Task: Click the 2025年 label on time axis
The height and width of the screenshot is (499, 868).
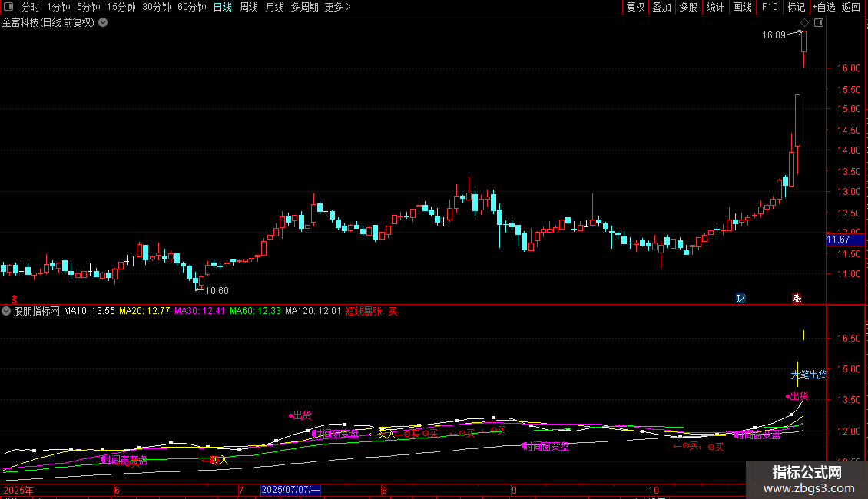Action: click(x=18, y=490)
